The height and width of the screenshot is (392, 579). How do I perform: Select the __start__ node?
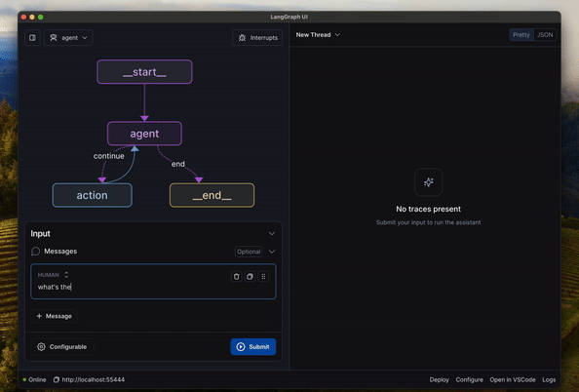(144, 72)
